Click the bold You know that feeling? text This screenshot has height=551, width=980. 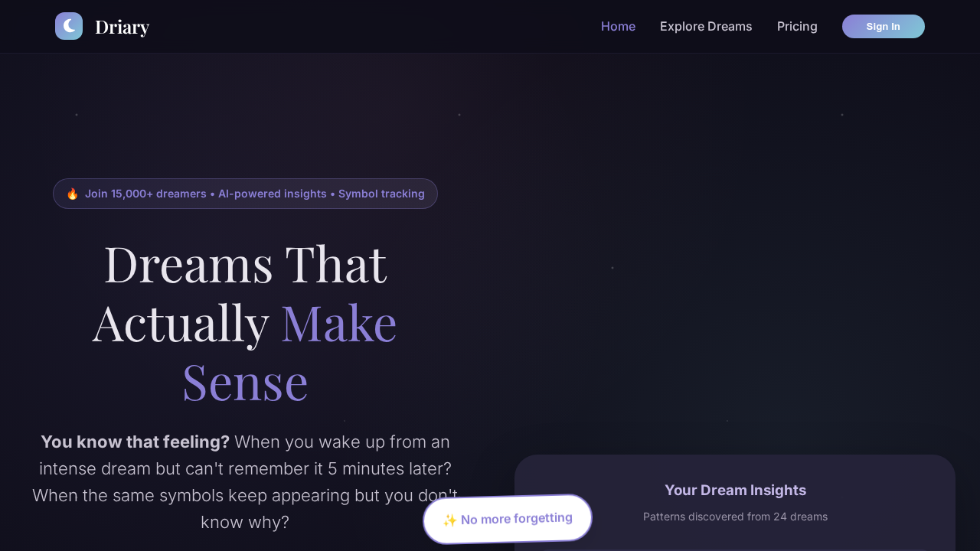click(x=136, y=442)
